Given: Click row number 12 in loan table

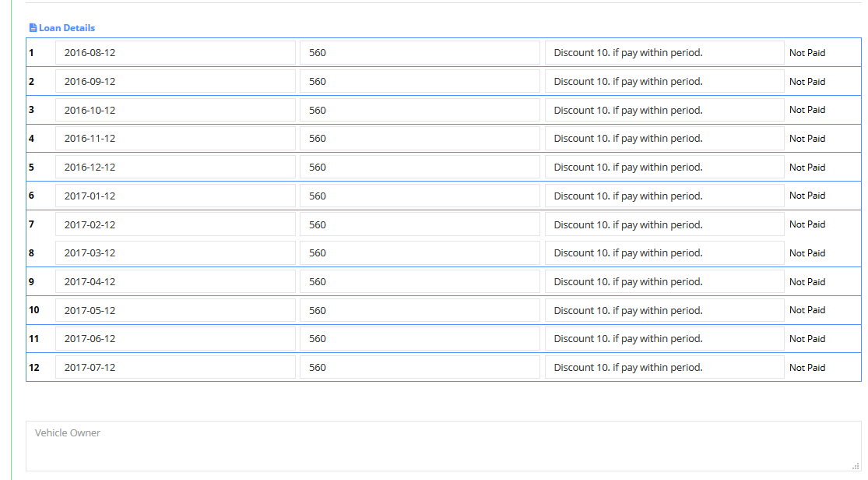Looking at the screenshot, I should [x=33, y=368].
